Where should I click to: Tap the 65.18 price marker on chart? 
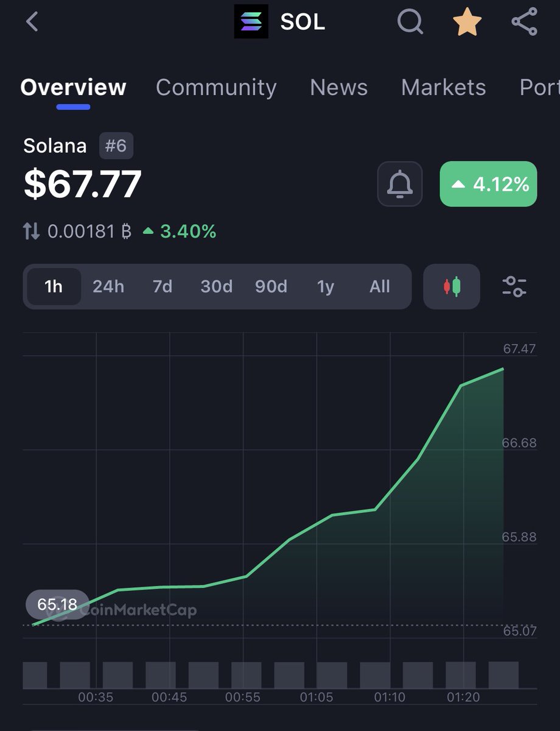[57, 605]
